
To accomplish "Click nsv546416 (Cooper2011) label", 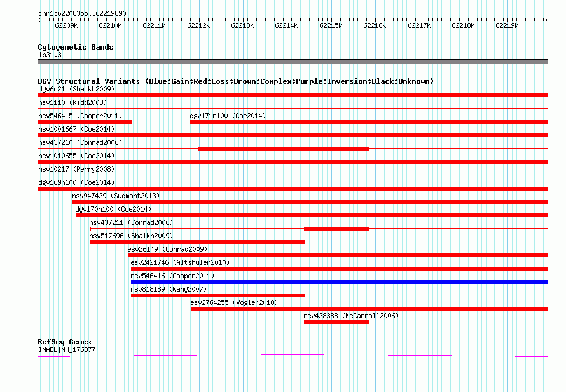I will (x=172, y=276).
